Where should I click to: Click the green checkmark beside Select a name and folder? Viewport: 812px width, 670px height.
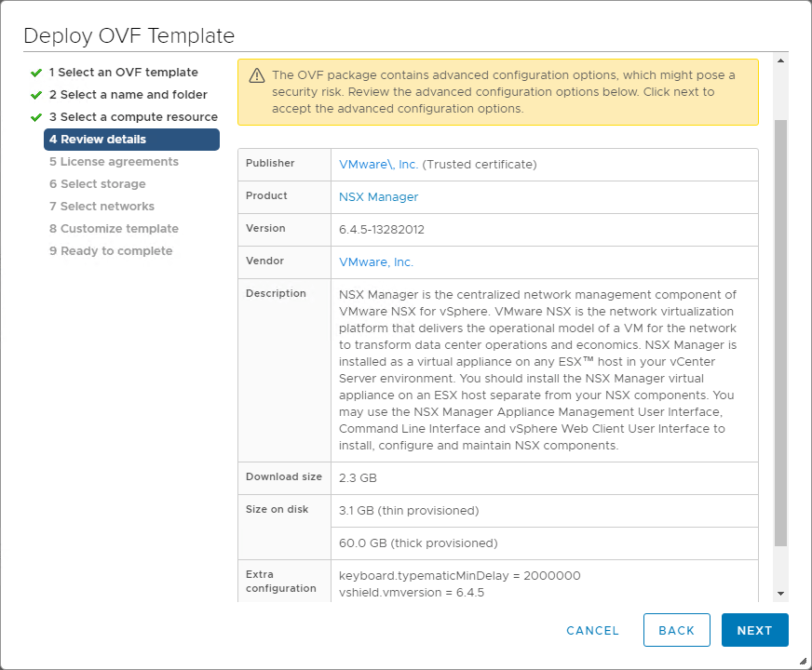coord(36,95)
